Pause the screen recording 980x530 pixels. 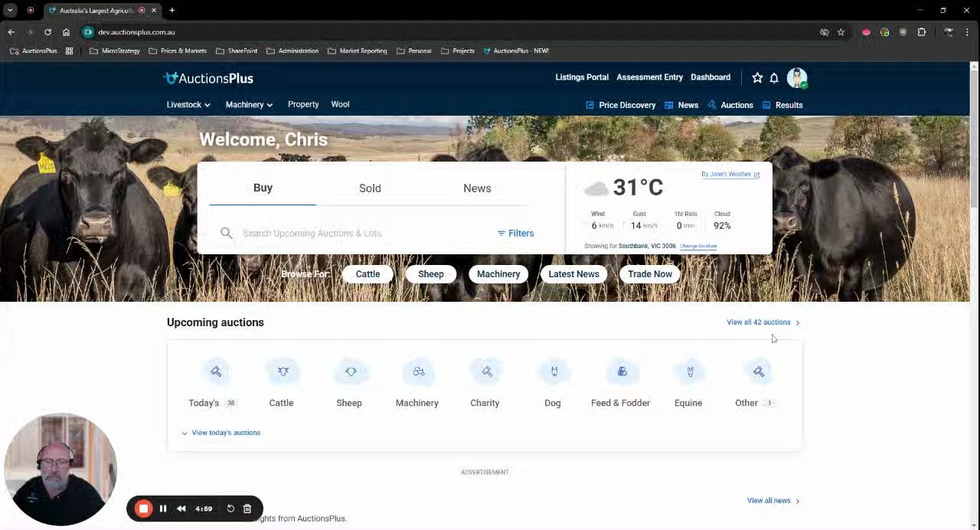coord(163,509)
